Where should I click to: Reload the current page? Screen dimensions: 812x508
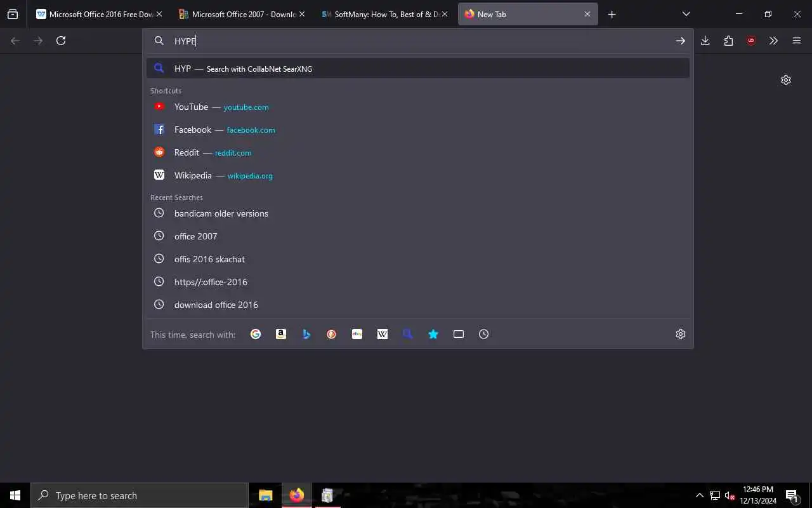click(61, 41)
